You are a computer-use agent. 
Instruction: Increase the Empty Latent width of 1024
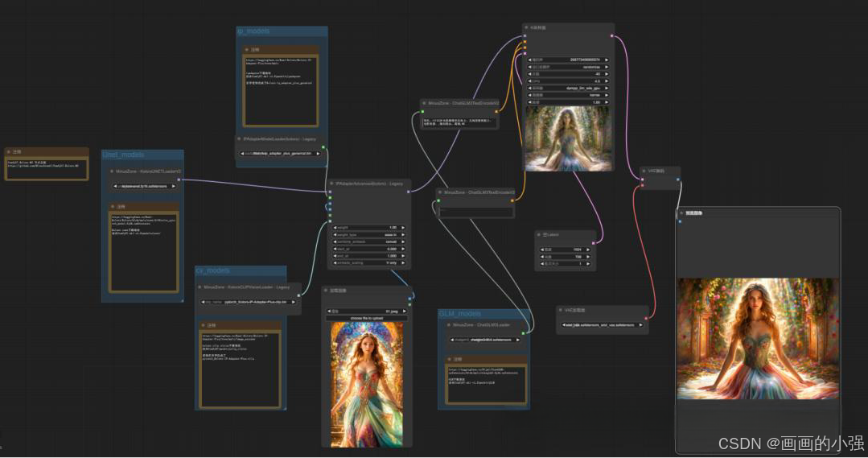(x=588, y=250)
